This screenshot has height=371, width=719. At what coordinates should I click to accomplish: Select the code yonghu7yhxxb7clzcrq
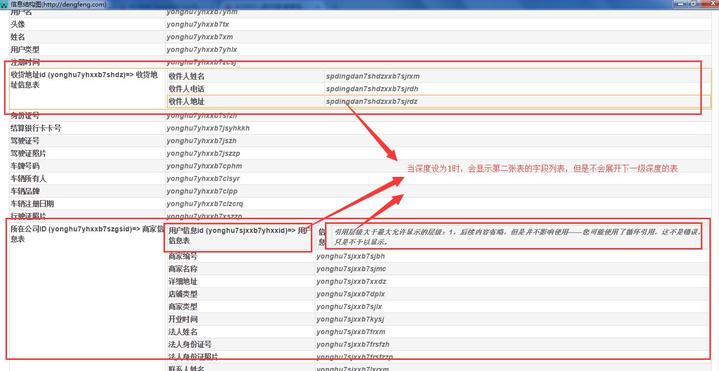click(x=205, y=203)
